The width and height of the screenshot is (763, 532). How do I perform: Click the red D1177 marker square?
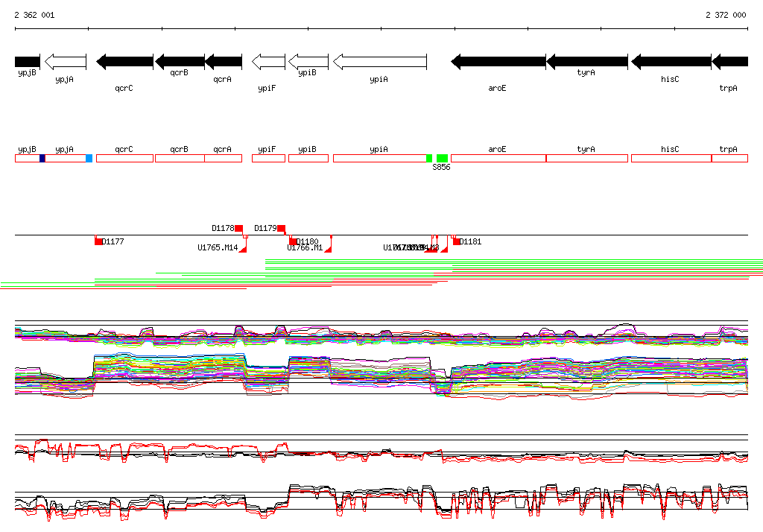[x=98, y=241]
